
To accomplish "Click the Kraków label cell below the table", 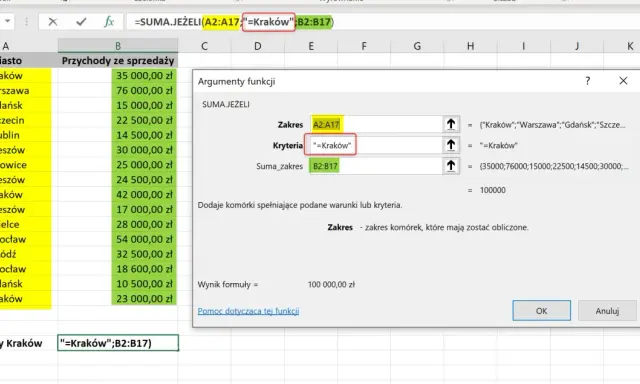I will tap(29, 343).
